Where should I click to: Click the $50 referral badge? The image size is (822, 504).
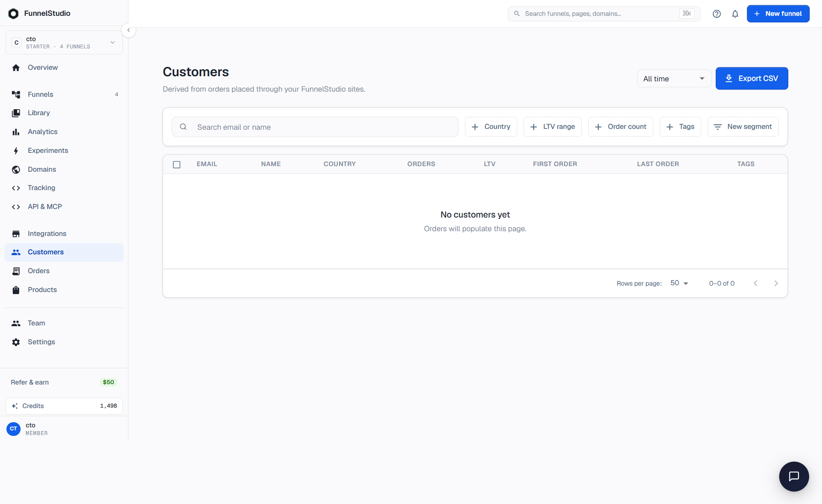pos(108,382)
